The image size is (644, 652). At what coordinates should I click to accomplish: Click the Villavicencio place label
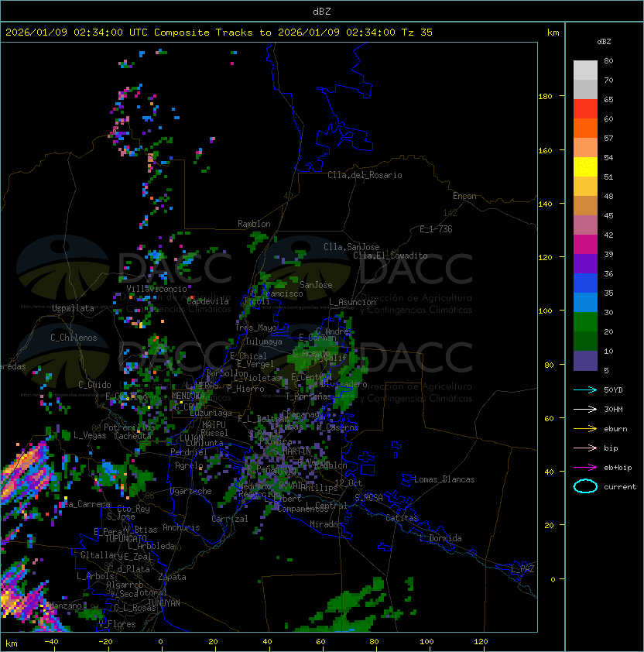(156, 289)
